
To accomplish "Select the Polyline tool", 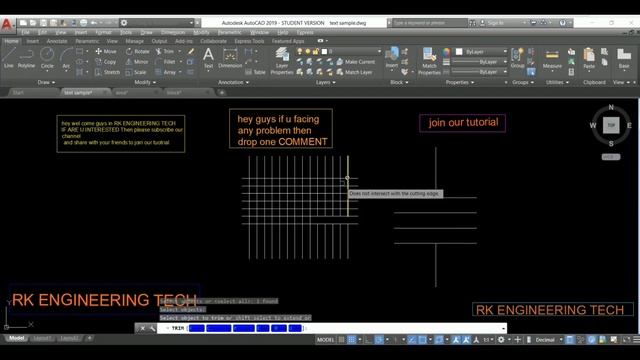I will (x=26, y=57).
